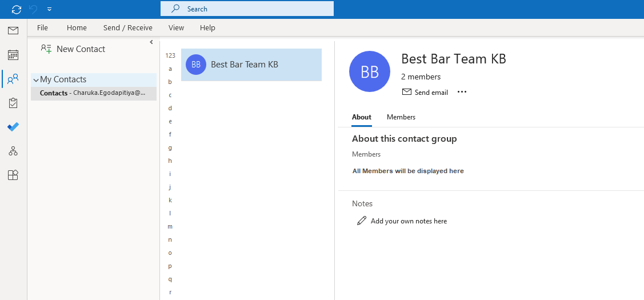The image size is (644, 300).
Task: Switch to the Mail module icon
Action: point(13,30)
